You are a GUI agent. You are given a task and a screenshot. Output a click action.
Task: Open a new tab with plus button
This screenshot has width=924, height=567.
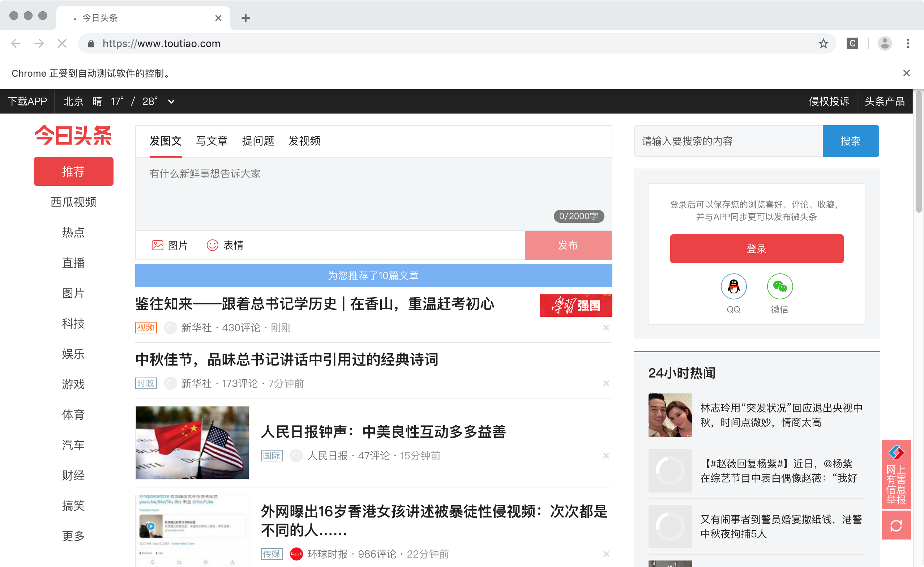pyautogui.click(x=245, y=18)
